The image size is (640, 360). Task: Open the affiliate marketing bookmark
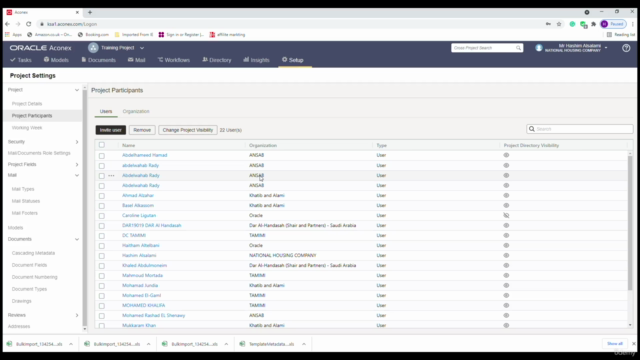click(227, 35)
